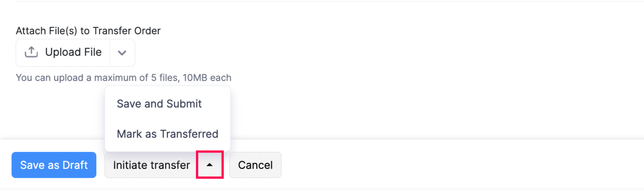Submit the order via Save and Submit
The width and height of the screenshot is (644, 190).
[159, 104]
